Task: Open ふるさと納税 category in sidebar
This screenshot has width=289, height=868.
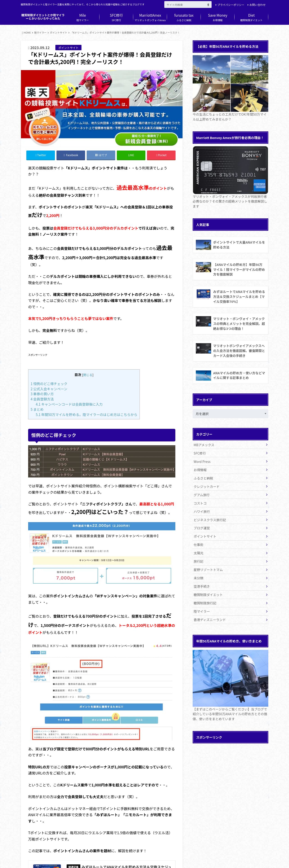Action: 230,478
